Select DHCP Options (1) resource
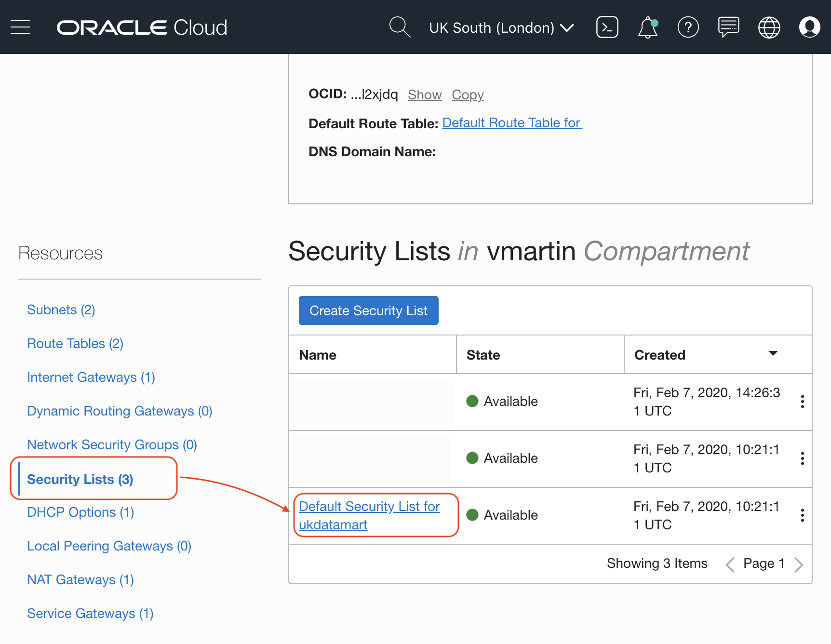Viewport: 831px width, 644px height. pyautogui.click(x=80, y=512)
